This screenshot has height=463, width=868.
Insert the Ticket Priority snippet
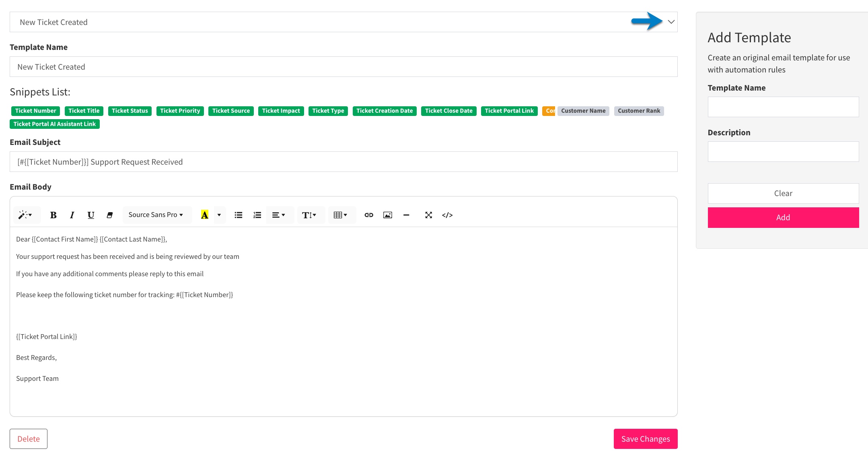point(180,111)
